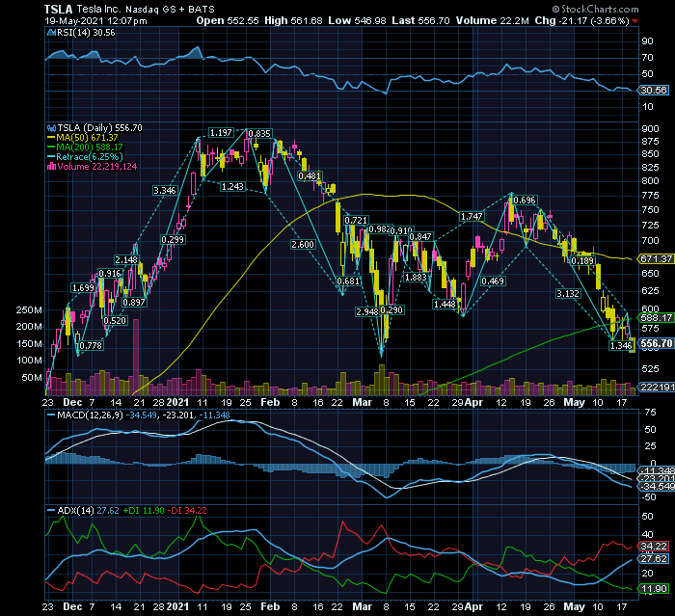Click the cyan Retrace legend line marker

51,157
